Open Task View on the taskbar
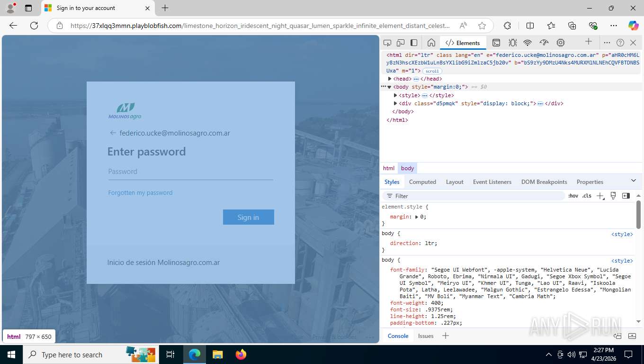Screen dimensions: 644x364 point(170,355)
